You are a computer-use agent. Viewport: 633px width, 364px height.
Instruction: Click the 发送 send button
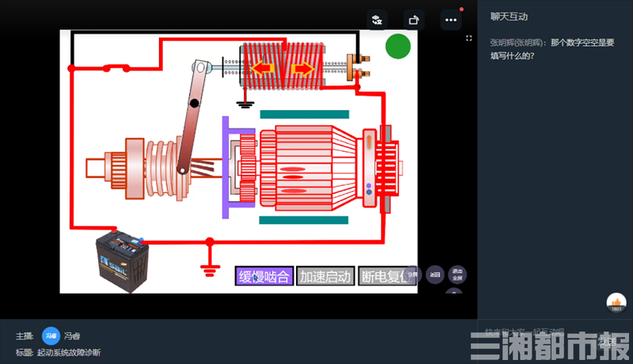(x=606, y=341)
